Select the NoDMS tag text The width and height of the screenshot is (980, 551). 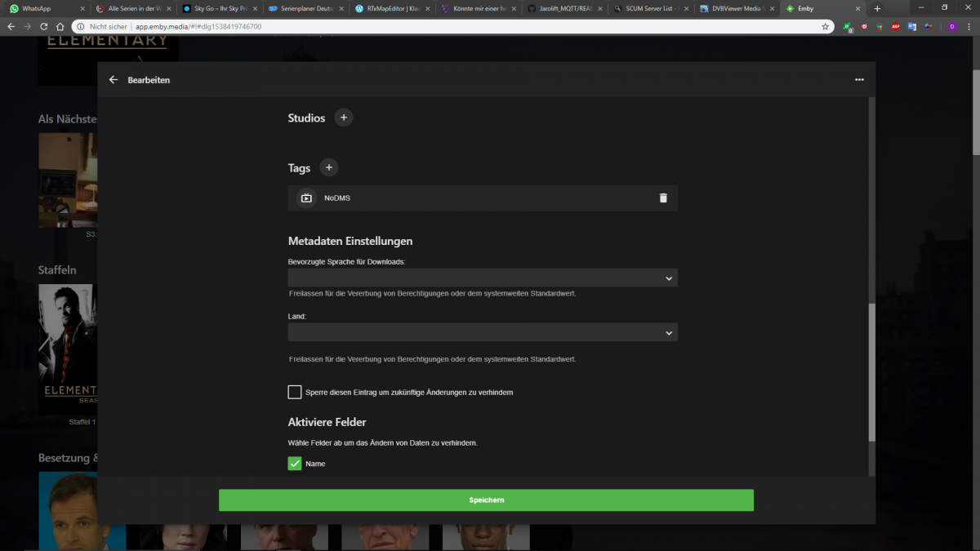click(x=337, y=198)
